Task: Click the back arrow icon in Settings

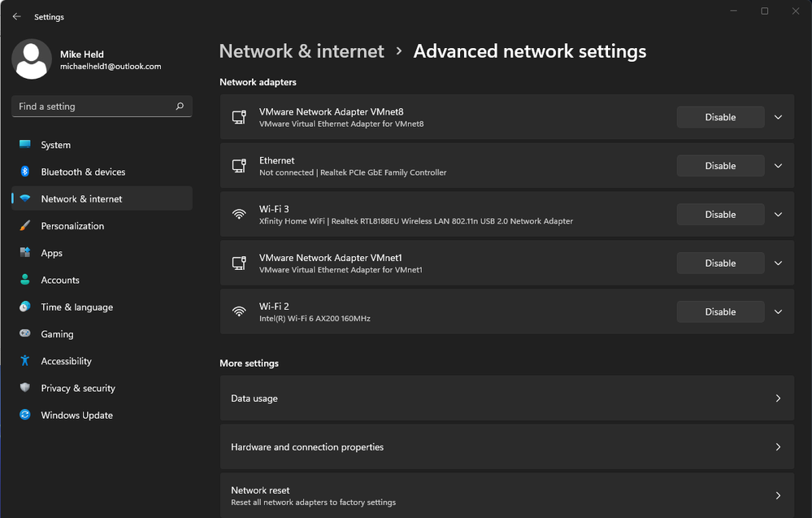Action: pos(16,16)
